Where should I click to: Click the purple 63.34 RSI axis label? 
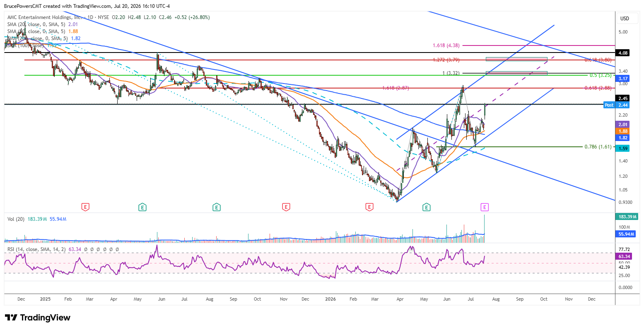(x=623, y=257)
